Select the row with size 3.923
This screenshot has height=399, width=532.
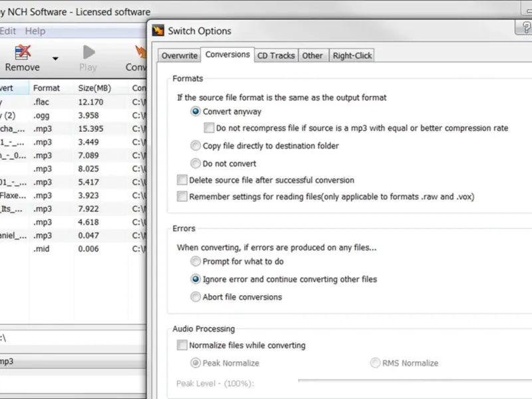pos(73,196)
